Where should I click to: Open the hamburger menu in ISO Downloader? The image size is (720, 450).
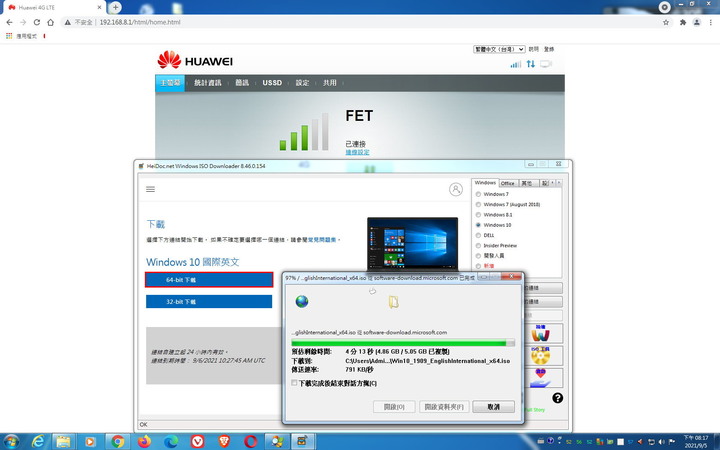150,189
